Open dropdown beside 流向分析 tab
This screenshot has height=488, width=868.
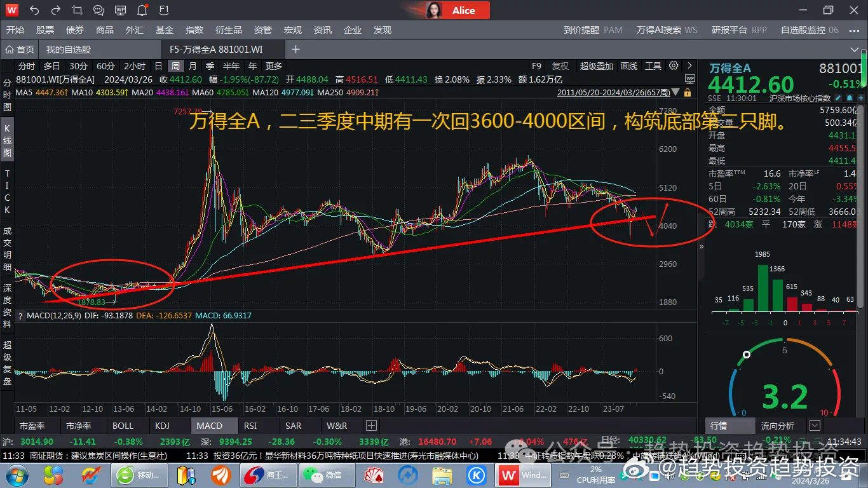tap(815, 425)
